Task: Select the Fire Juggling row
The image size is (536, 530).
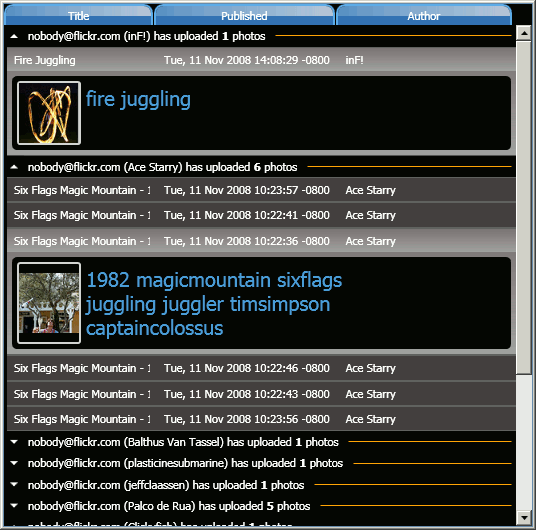Action: (261, 60)
